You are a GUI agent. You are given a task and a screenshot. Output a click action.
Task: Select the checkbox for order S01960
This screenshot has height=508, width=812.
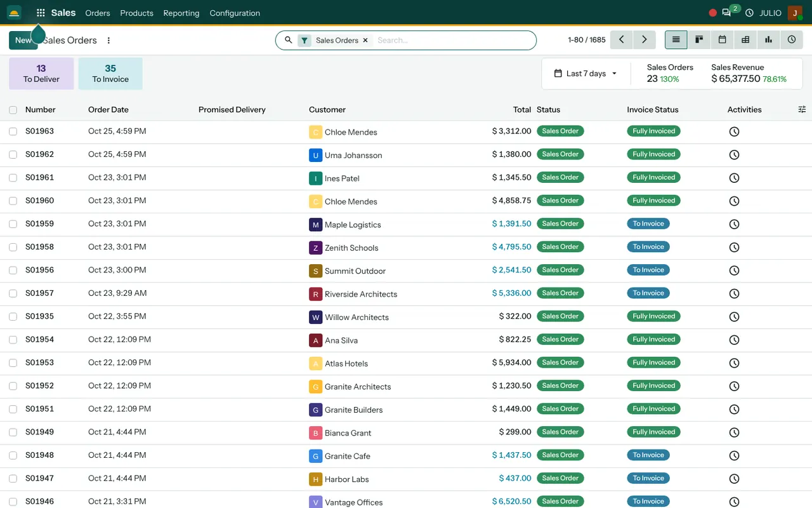pyautogui.click(x=13, y=201)
